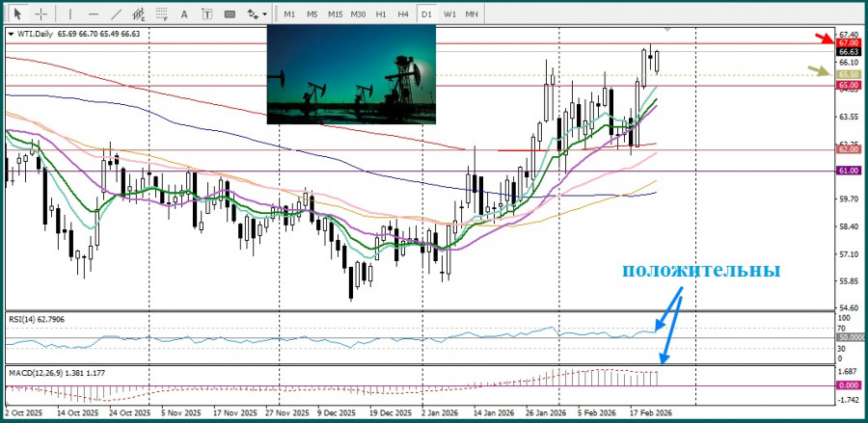
Task: Open the arrows/shapes dropdown in toolbar
Action: pos(257,13)
